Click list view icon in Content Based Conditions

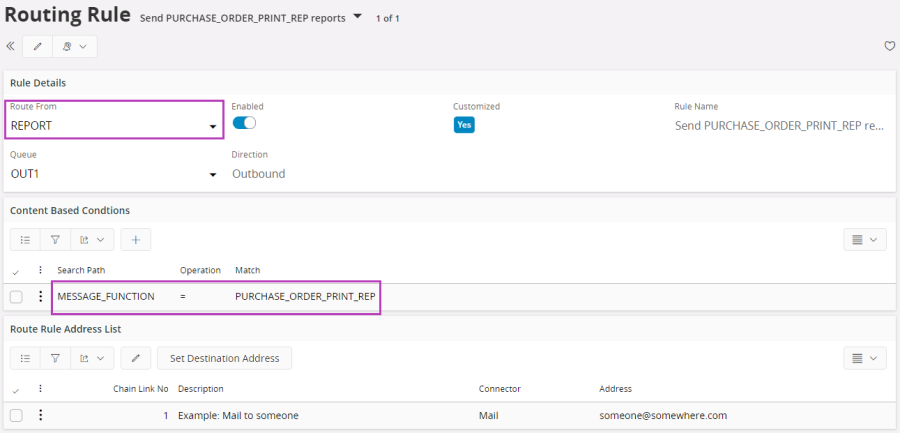click(25, 239)
